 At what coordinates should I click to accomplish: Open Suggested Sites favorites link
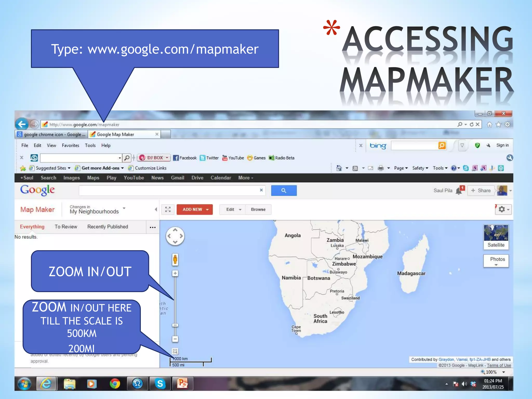coord(50,168)
